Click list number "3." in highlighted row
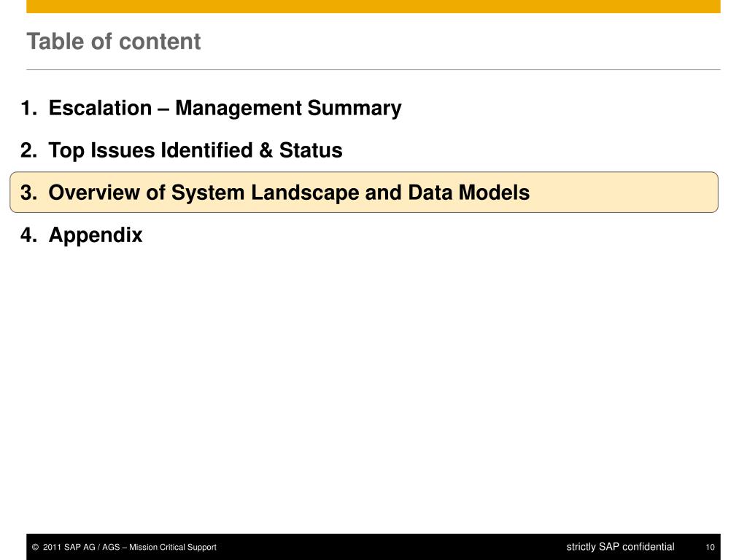Screen dimensions: 747x560 (29, 193)
